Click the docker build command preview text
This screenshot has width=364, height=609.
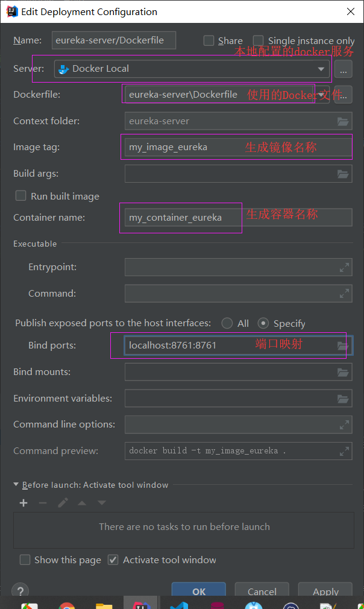tap(207, 451)
